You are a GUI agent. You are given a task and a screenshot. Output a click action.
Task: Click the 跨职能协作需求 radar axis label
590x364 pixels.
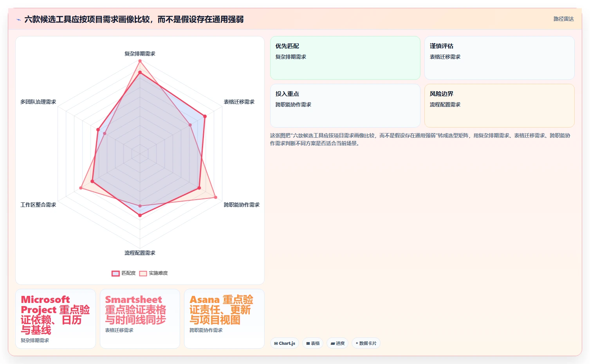(x=242, y=205)
